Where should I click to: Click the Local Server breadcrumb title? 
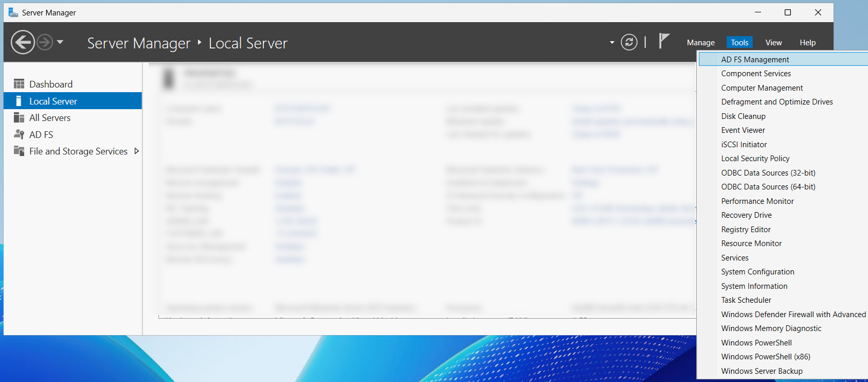[248, 43]
